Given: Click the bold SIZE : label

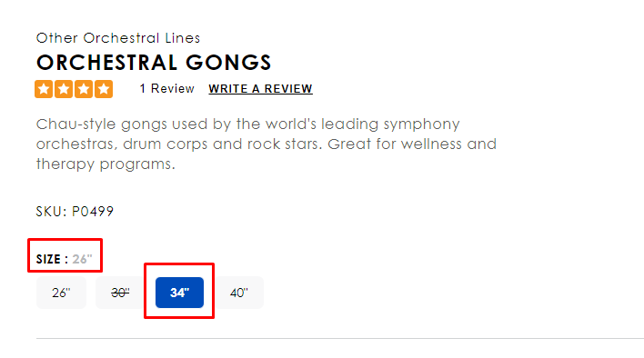Looking at the screenshot, I should [x=52, y=259].
